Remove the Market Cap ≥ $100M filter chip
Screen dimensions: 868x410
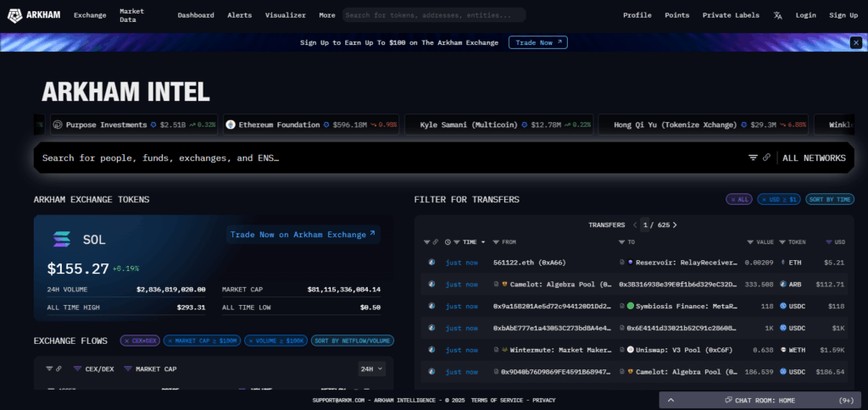[170, 341]
